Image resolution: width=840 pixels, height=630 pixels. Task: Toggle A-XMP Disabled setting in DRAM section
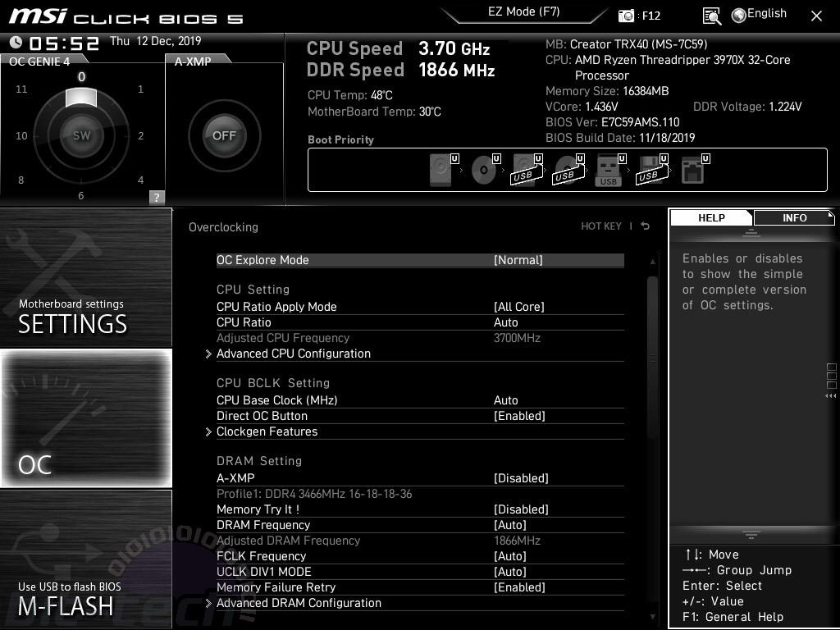(521, 478)
